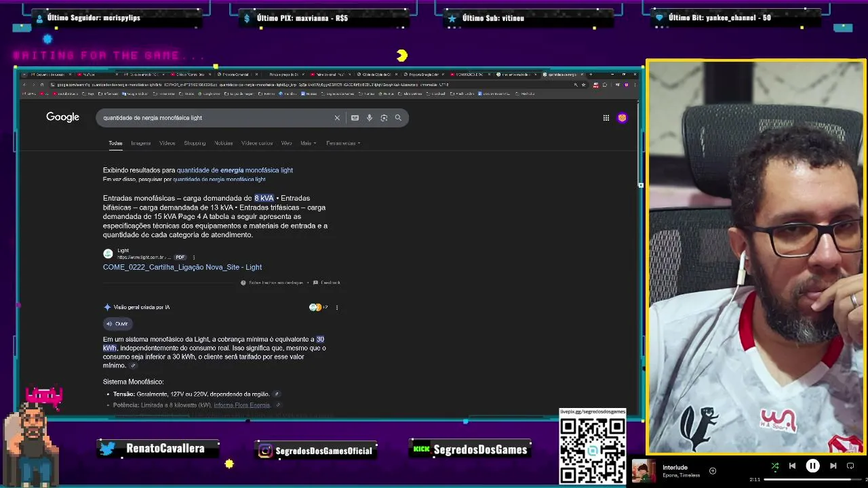The height and width of the screenshot is (488, 868).
Task: Switch to the Web tab
Action: pos(286,143)
